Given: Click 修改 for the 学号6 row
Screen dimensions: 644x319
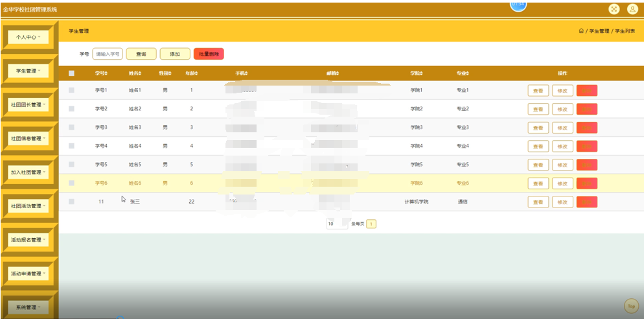Looking at the screenshot, I should 562,183.
